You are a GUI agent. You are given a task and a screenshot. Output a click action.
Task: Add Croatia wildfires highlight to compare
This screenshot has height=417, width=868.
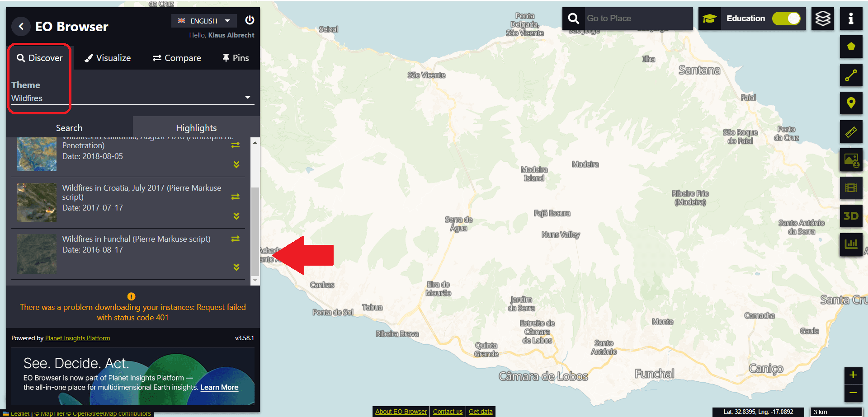pyautogui.click(x=236, y=197)
